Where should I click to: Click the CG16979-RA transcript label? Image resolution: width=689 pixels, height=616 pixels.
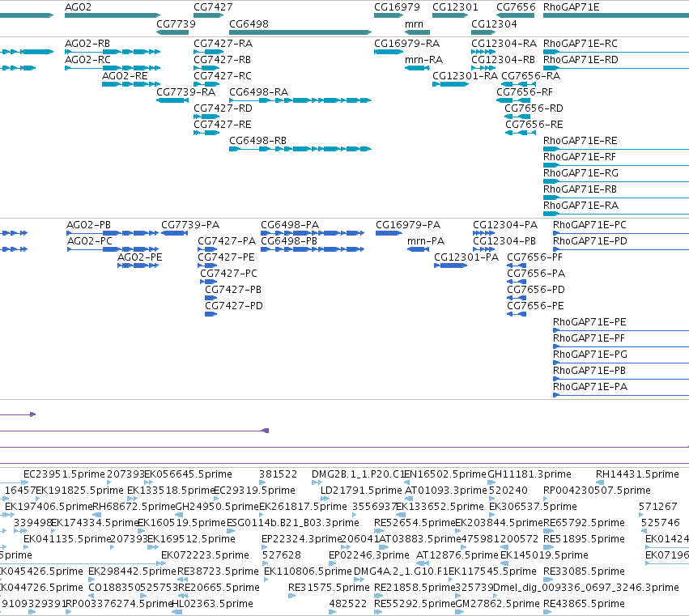pyautogui.click(x=407, y=44)
